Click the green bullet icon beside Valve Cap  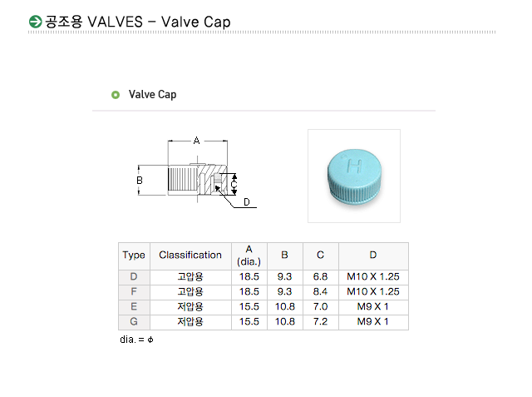[116, 95]
